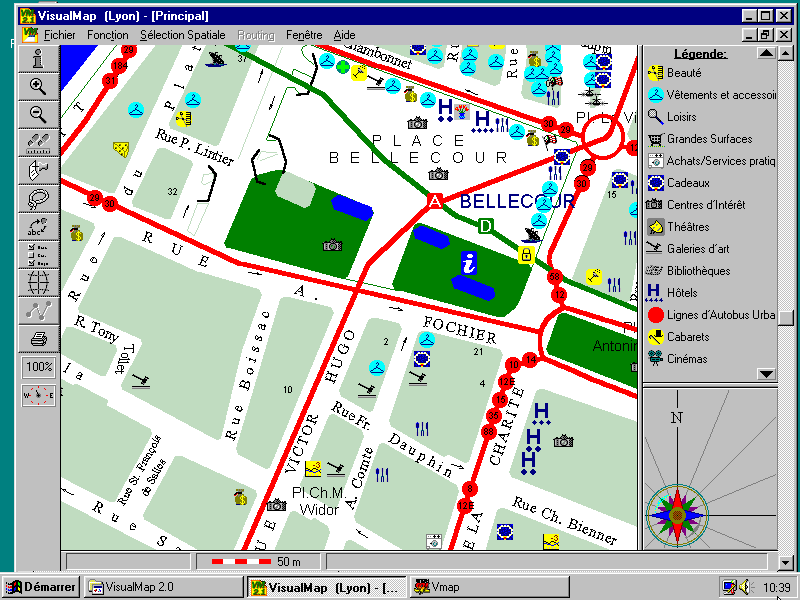Switch to Vmap in the taskbar
The width and height of the screenshot is (800, 600).
[x=488, y=587]
